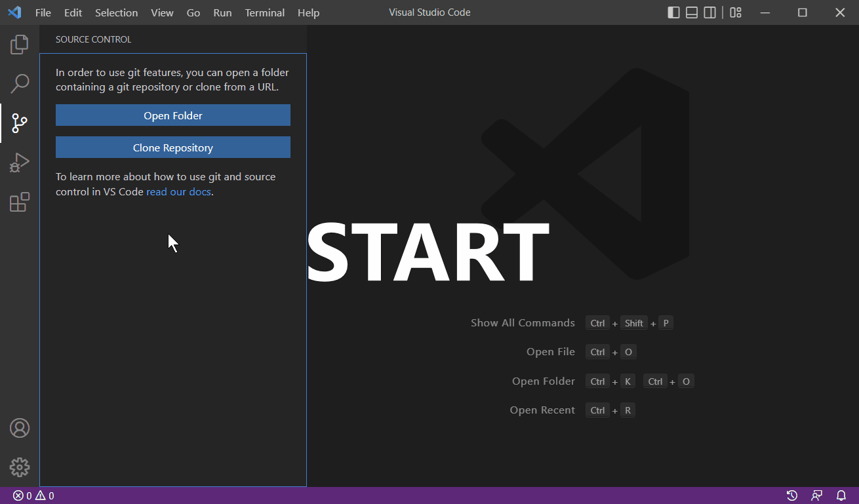
Task: Open the Manage gear icon
Action: pos(20,467)
